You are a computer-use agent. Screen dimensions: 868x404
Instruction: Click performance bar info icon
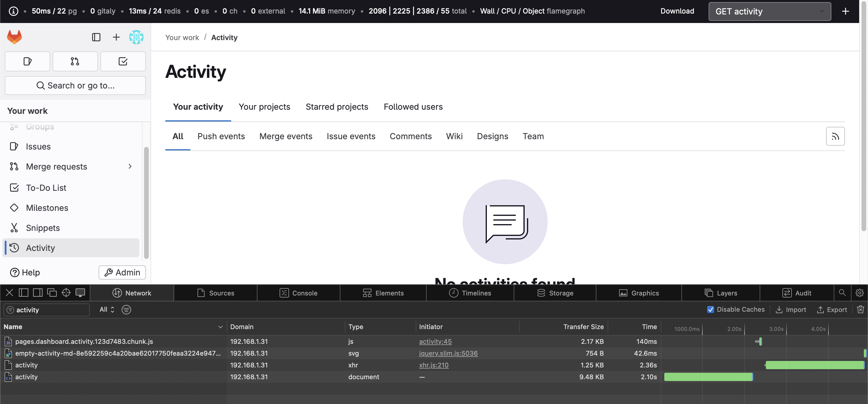(13, 11)
